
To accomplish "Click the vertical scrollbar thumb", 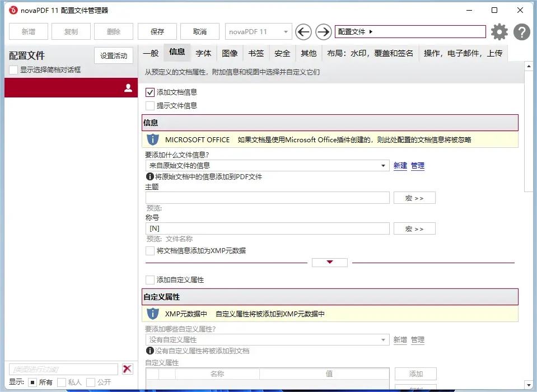I will tap(529, 131).
